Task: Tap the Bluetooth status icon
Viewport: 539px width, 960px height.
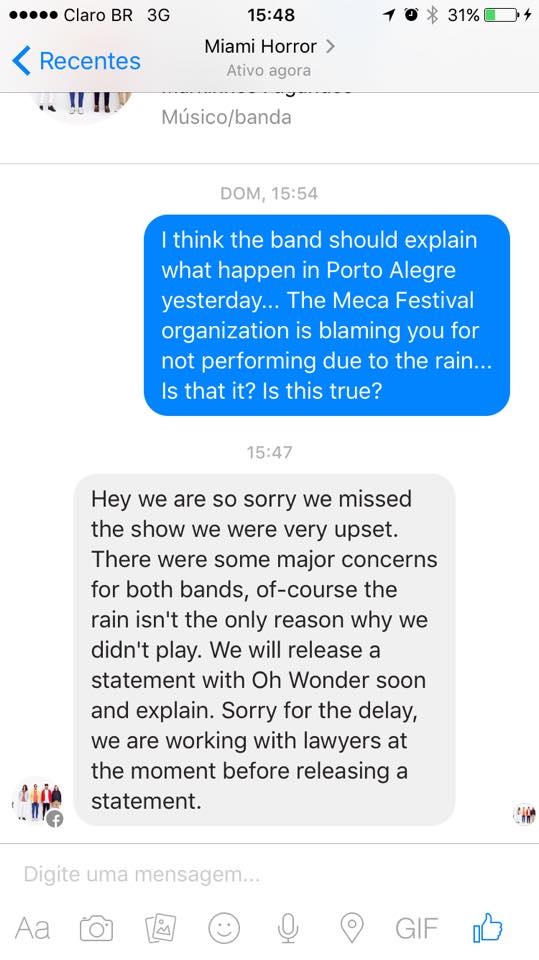Action: (432, 15)
